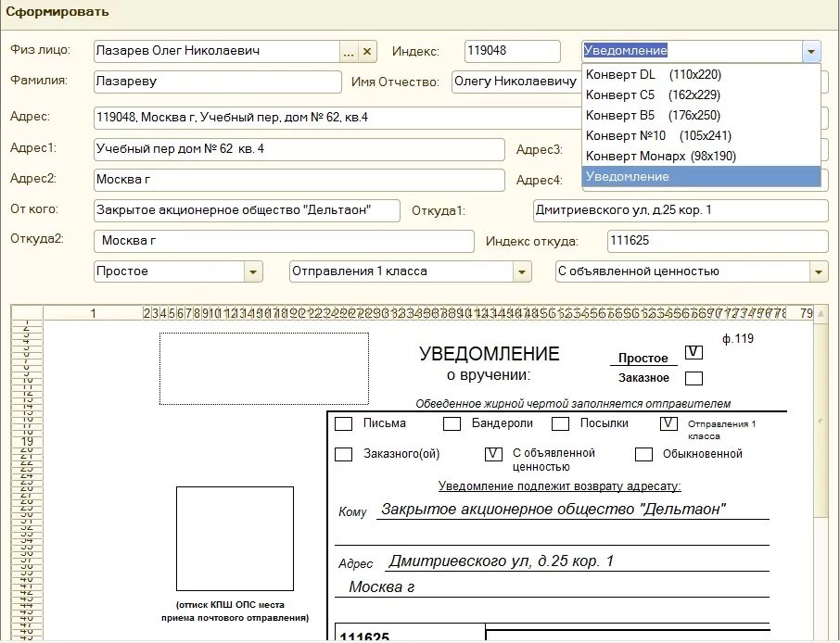Click the Сформировать button
Image resolution: width=840 pixels, height=643 pixels.
point(57,12)
